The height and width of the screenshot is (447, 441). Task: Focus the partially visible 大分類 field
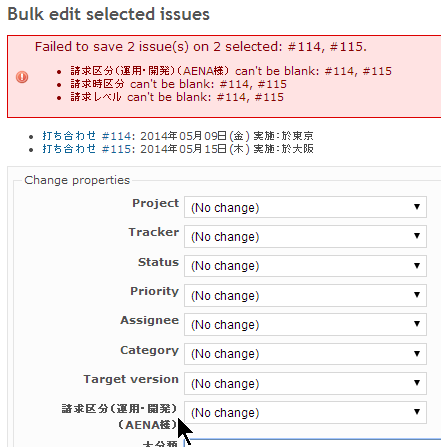(313, 443)
